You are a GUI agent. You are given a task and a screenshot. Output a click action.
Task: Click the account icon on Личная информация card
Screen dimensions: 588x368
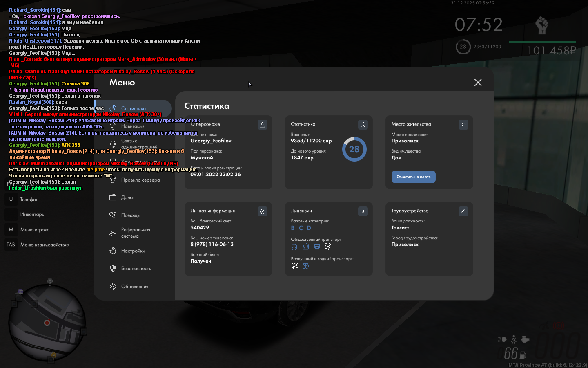(x=263, y=211)
